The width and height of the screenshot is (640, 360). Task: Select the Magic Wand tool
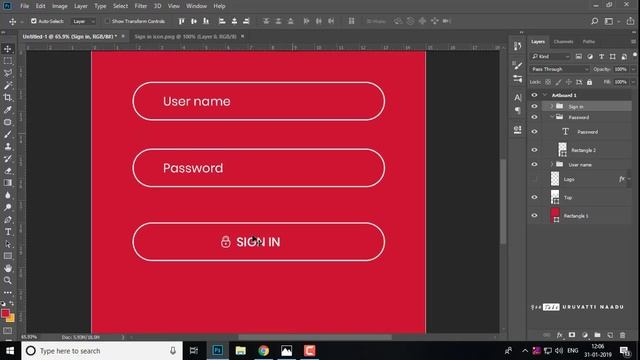pos(8,85)
